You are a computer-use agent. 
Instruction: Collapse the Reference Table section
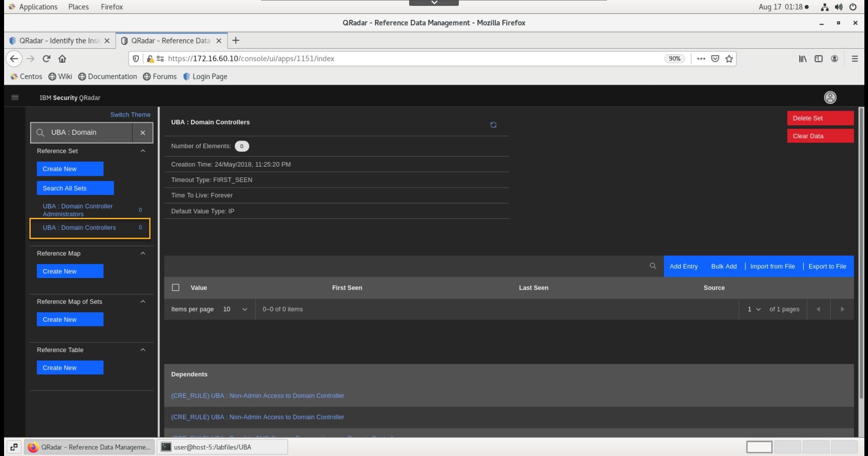click(x=143, y=350)
